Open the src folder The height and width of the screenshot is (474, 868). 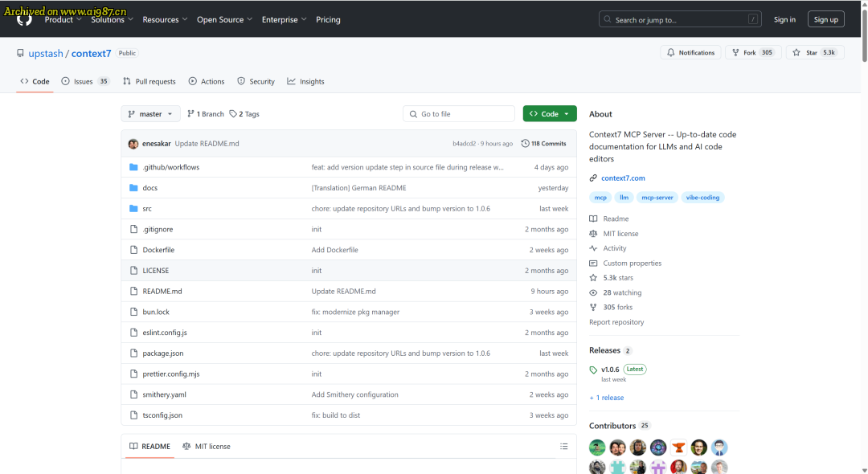(147, 209)
